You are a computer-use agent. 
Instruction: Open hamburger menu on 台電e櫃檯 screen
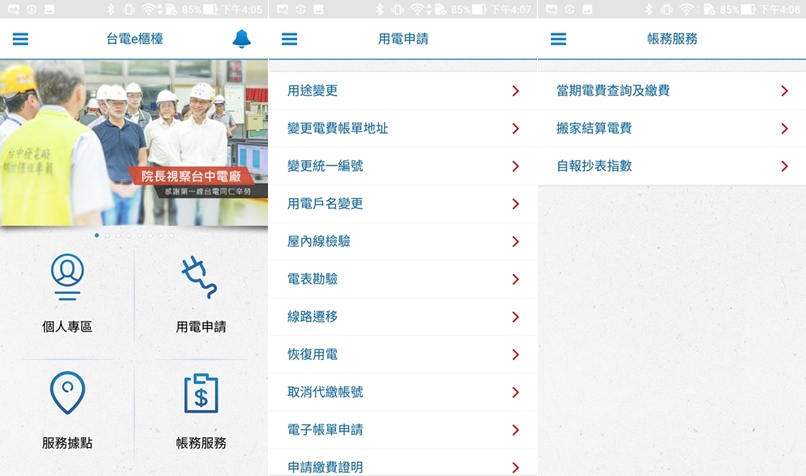pyautogui.click(x=20, y=39)
